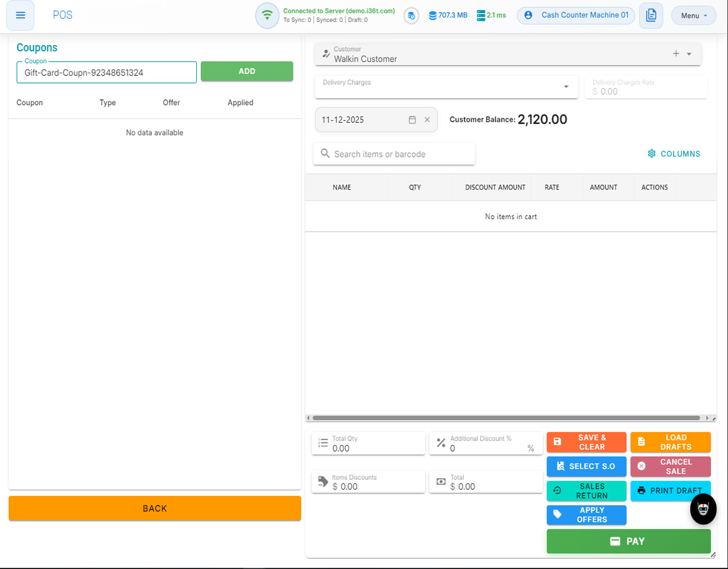
Task: Click the plus icon to add customer
Action: [x=676, y=54]
